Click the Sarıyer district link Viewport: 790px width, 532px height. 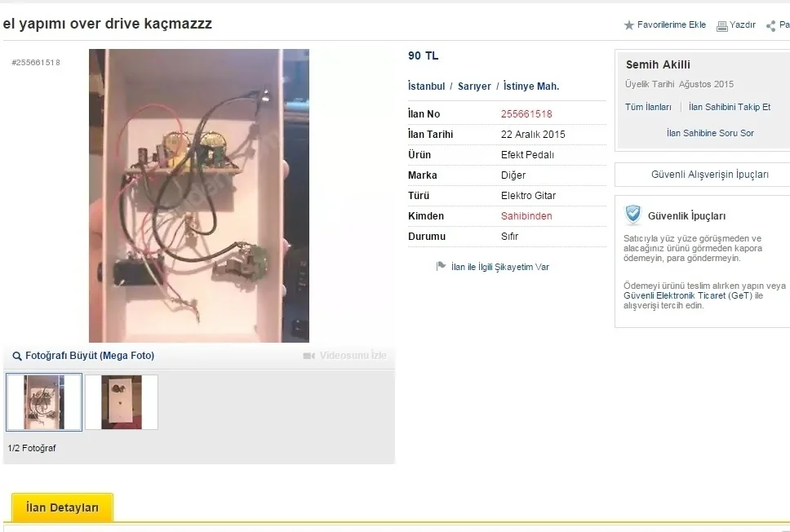click(x=474, y=86)
